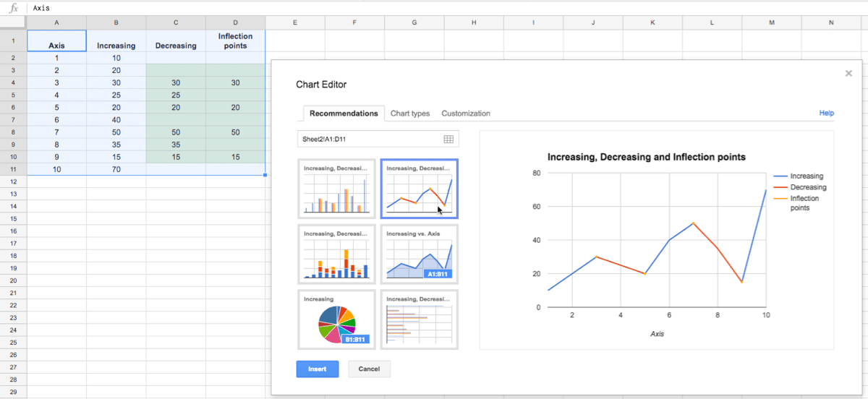The width and height of the screenshot is (868, 399).
Task: Click cell D10 containing 15 in Inflection
Action: (x=235, y=157)
